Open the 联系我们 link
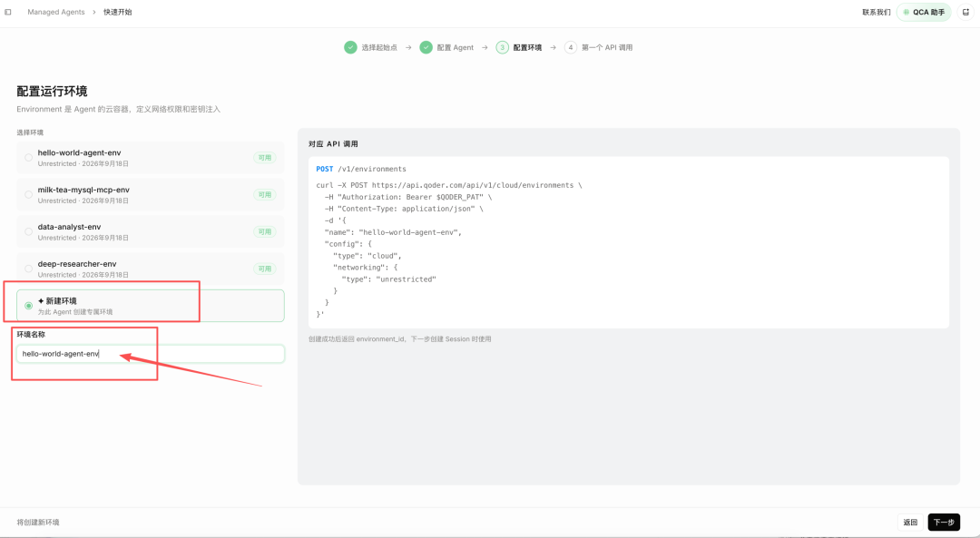The height and width of the screenshot is (538, 980). point(877,12)
